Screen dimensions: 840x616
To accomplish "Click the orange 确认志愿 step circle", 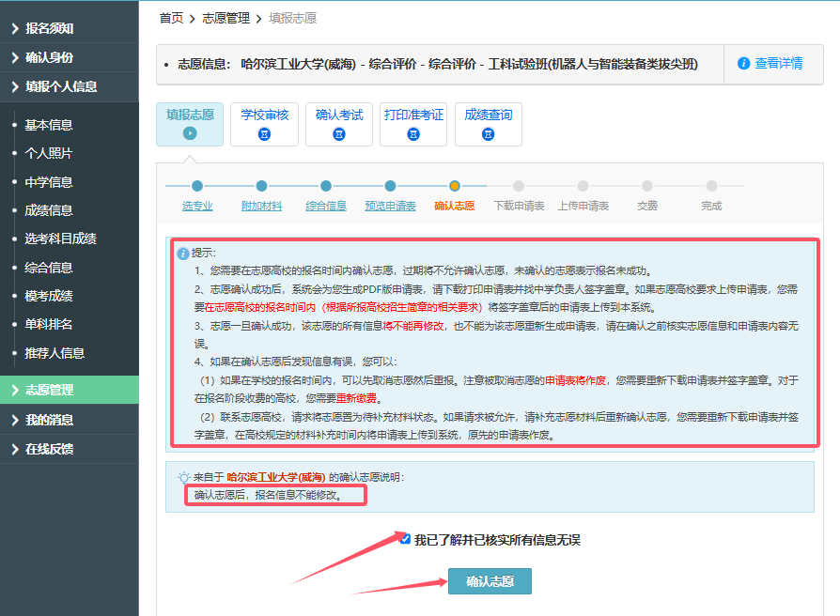I will pyautogui.click(x=455, y=186).
